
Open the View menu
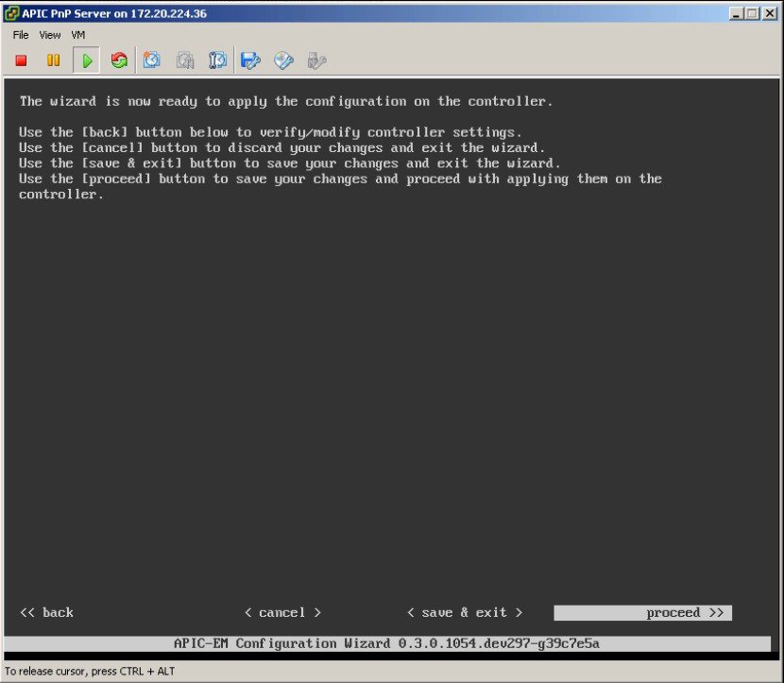pos(50,35)
